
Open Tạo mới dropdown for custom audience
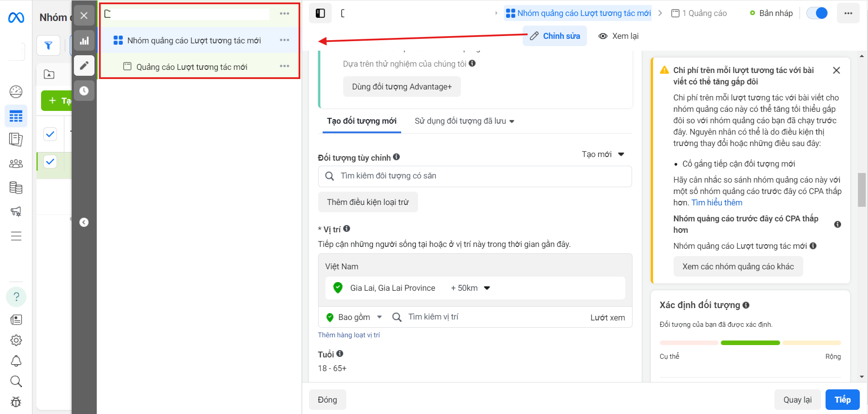[x=603, y=154]
